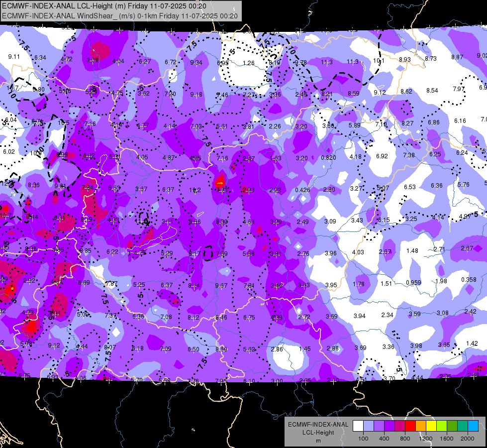Viewport: 487px width, 448px height.
Task: Click the wind shear value 0.959
Action: (x=414, y=283)
